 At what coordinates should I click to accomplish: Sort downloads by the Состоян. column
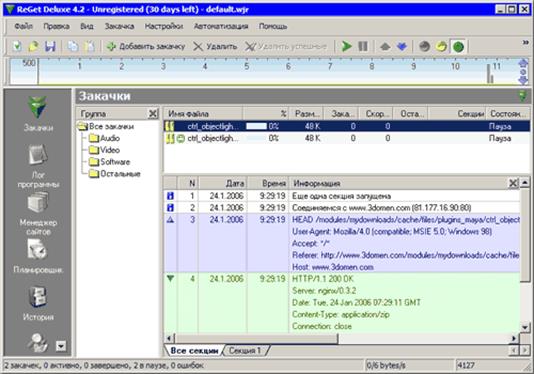[x=508, y=113]
